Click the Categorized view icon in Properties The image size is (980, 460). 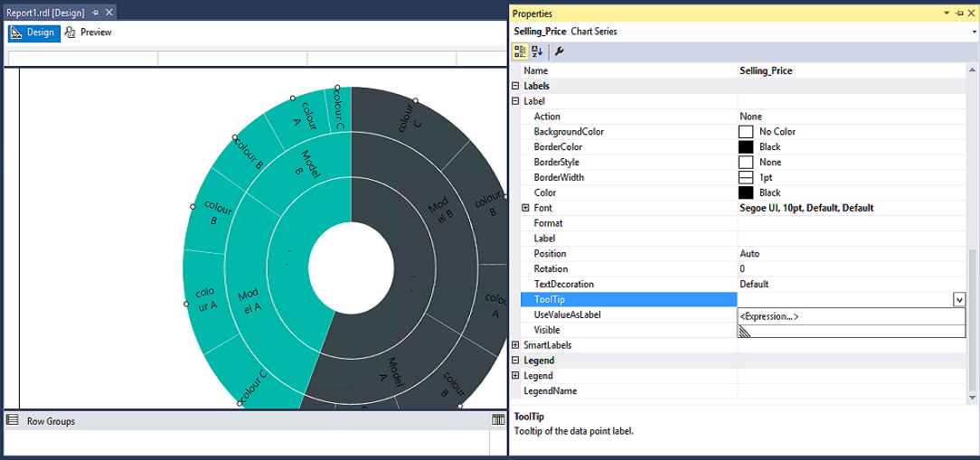pos(521,52)
